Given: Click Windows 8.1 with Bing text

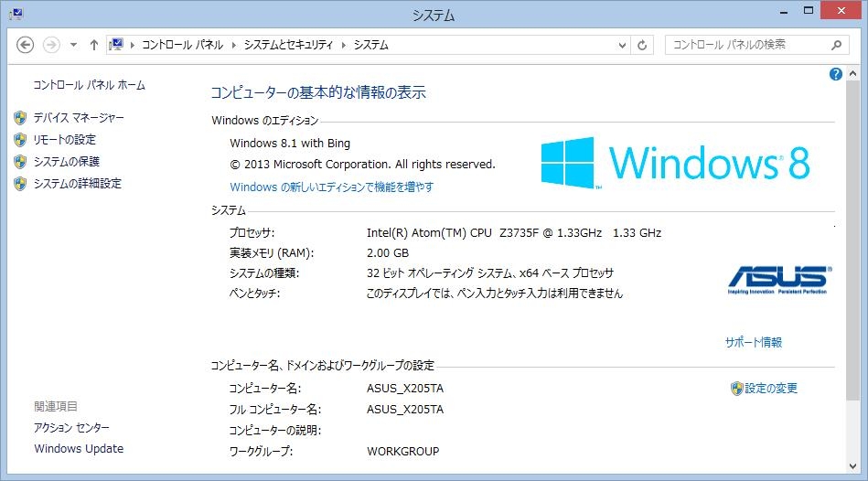Looking at the screenshot, I should pyautogui.click(x=290, y=144).
